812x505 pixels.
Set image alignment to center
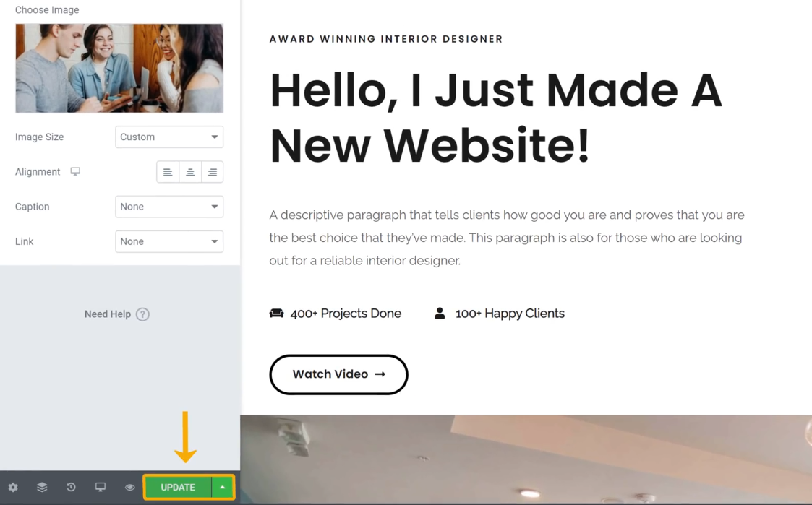pos(190,172)
